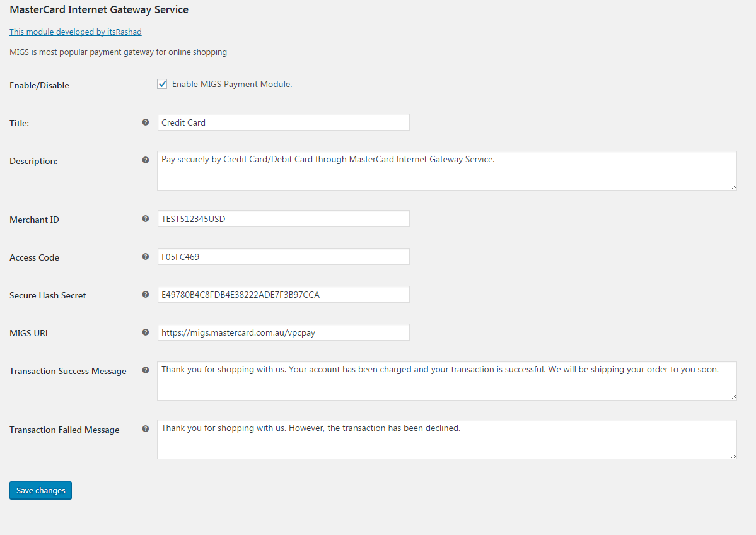Screen dimensions: 756x535
Task: Click help icon next to Title field
Action: (146, 122)
